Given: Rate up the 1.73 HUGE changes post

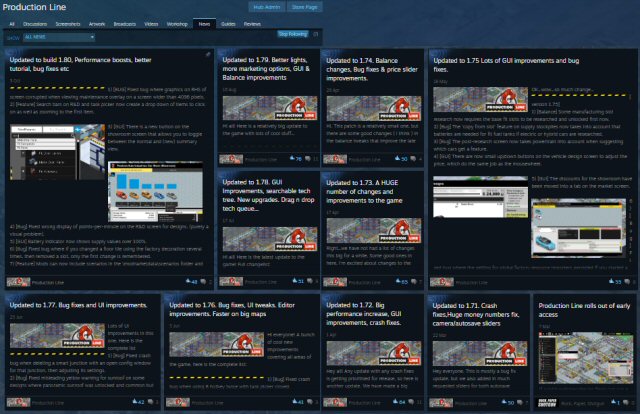Looking at the screenshot, I should (x=398, y=281).
